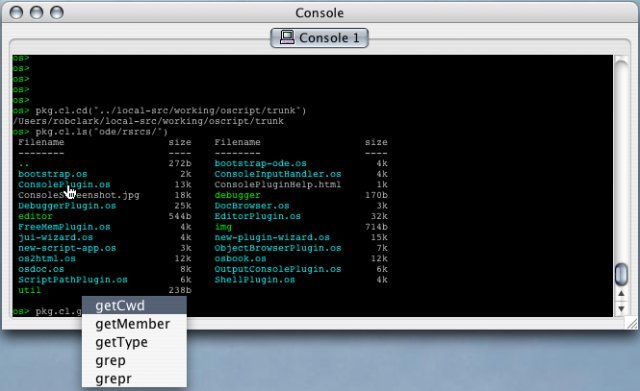Zoom the Console window
Image resolution: width=640 pixels, height=391 pixels.
point(57,12)
